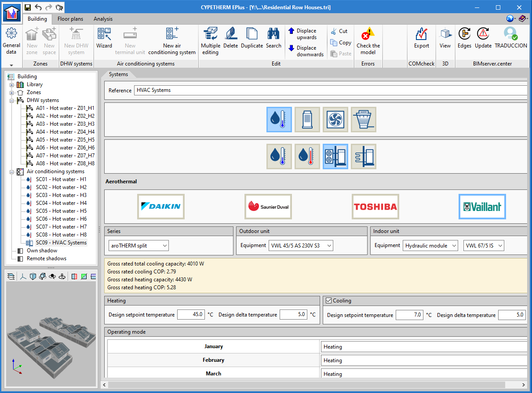Screen dimensions: 532x393
Task: Export to COMcheck
Action: click(x=422, y=38)
